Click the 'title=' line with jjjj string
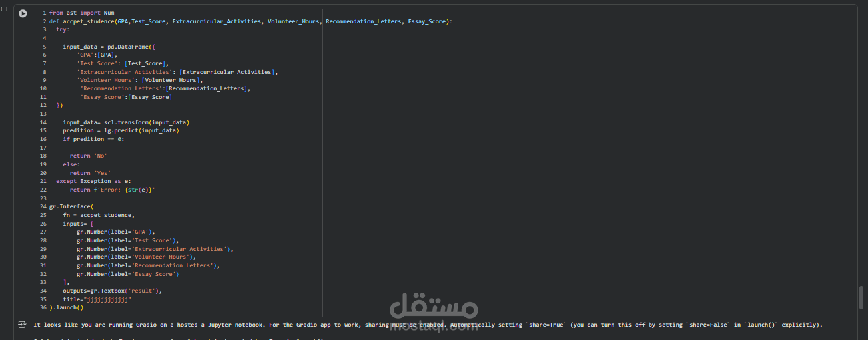Image resolution: width=868 pixels, height=340 pixels. [97, 299]
